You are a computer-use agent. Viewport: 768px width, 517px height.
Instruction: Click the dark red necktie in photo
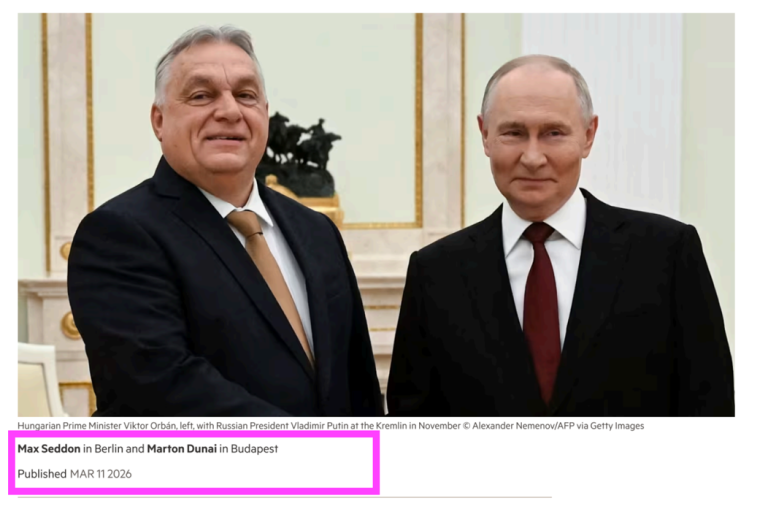pyautogui.click(x=541, y=308)
